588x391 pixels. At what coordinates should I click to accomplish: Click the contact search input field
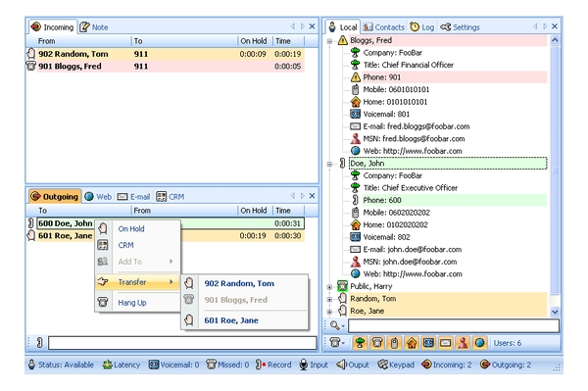[454, 325]
